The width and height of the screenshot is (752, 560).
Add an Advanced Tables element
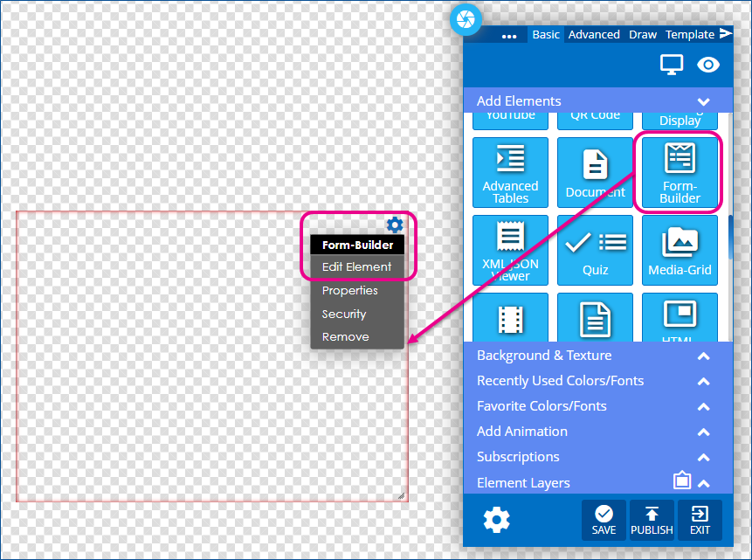point(510,173)
